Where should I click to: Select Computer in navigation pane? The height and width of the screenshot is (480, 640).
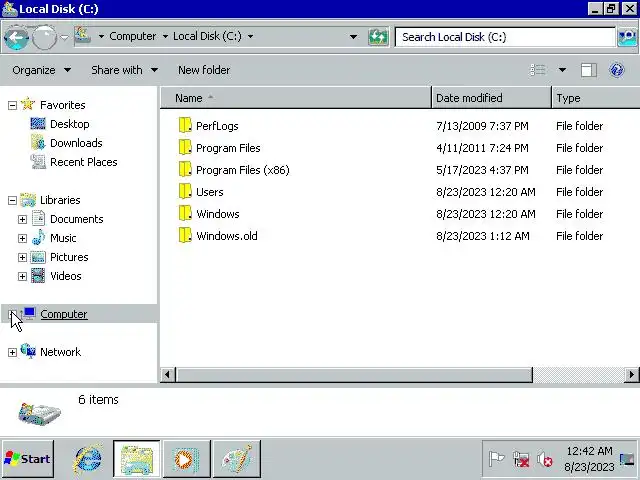pyautogui.click(x=64, y=314)
